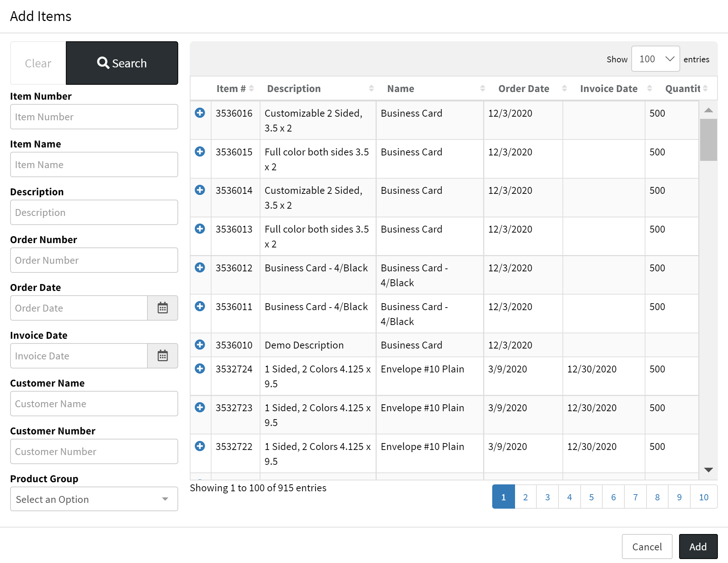Click plus icon for item 3532722

pyautogui.click(x=200, y=446)
